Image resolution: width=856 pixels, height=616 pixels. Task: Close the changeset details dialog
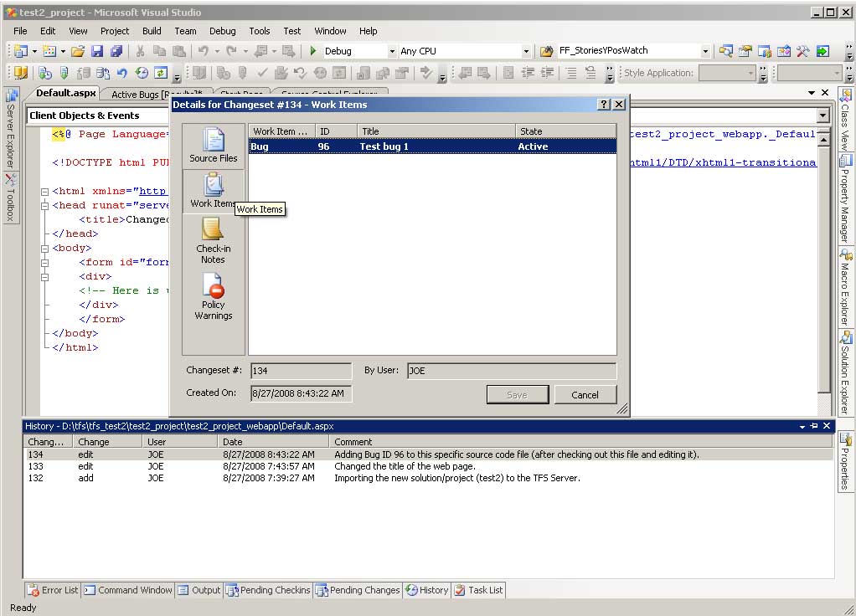pyautogui.click(x=619, y=105)
